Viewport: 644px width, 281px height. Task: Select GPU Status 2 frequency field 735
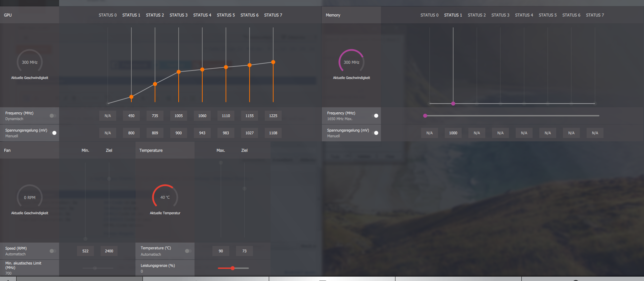click(155, 116)
